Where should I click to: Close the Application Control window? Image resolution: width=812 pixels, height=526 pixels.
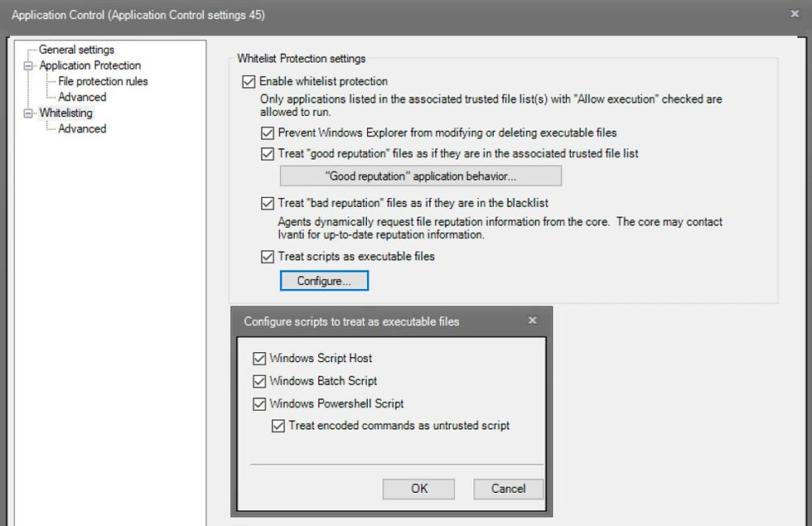pyautogui.click(x=795, y=14)
